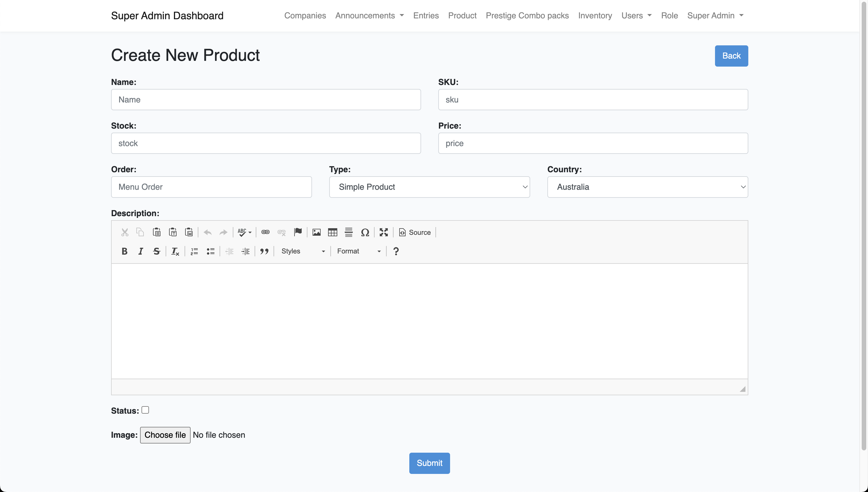The height and width of the screenshot is (492, 868).
Task: Enable the Status checkbox
Action: pos(145,410)
